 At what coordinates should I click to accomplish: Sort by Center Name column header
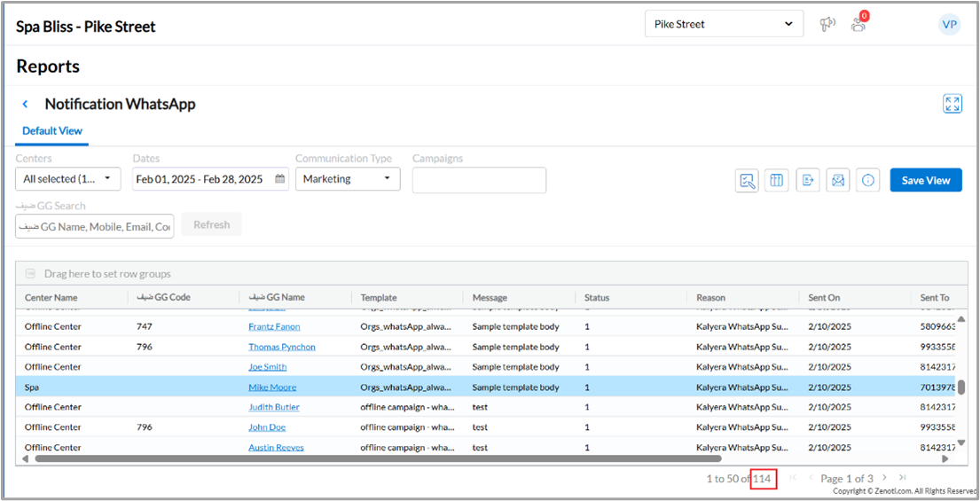[x=51, y=297]
